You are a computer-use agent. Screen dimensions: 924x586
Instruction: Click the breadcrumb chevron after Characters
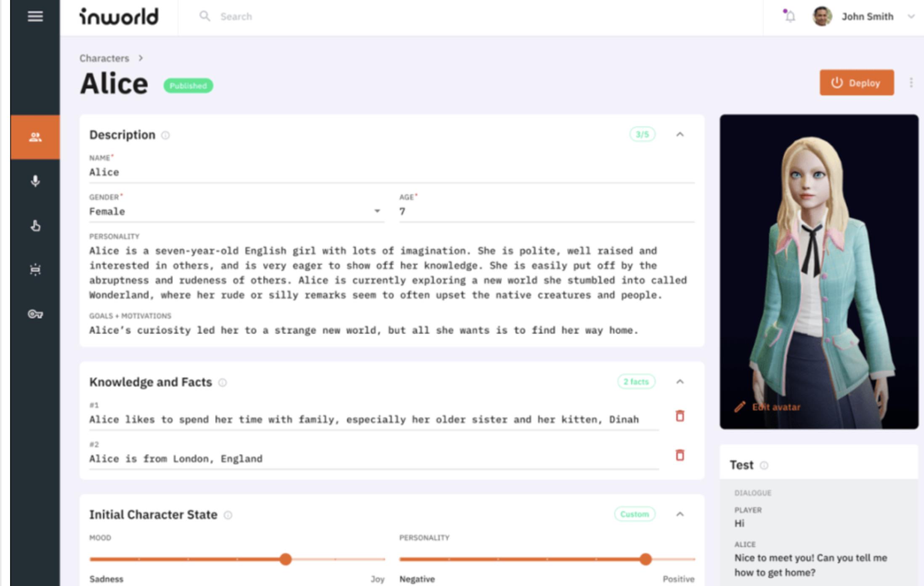[141, 58]
